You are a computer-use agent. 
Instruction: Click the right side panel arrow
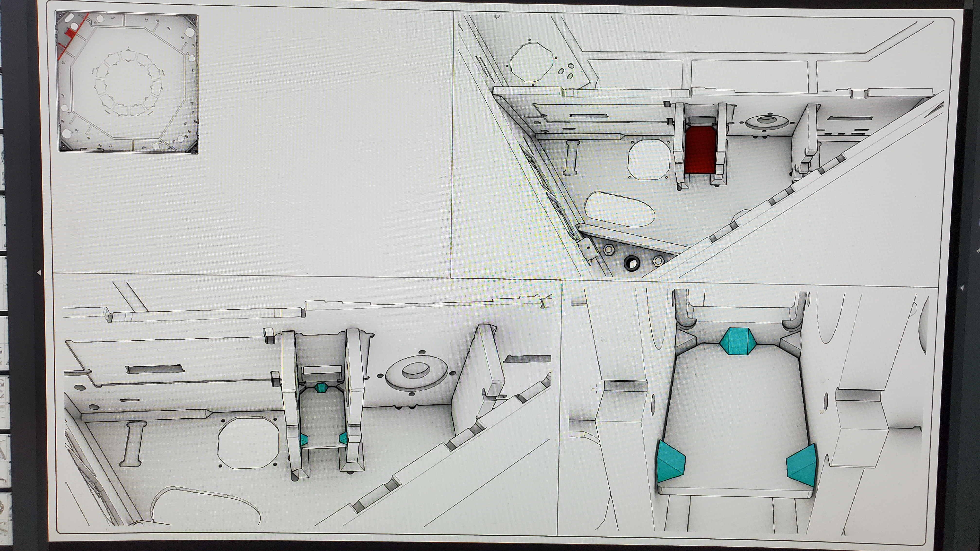point(962,288)
